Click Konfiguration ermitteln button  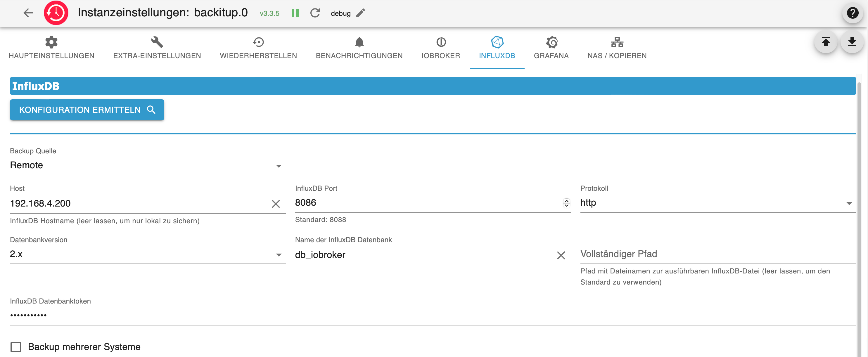pos(87,110)
